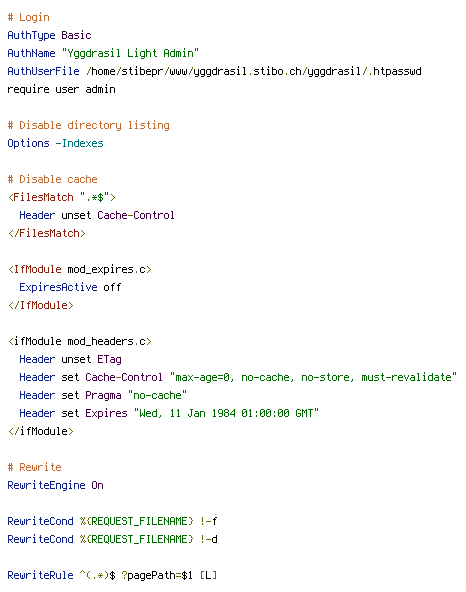
Task: Click the '# Disable cache' comment
Action: click(x=52, y=179)
